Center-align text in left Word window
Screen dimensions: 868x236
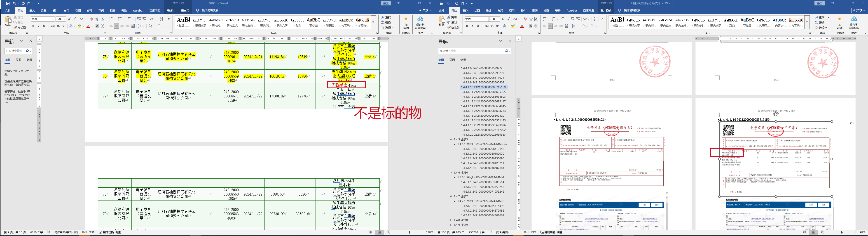[116, 26]
